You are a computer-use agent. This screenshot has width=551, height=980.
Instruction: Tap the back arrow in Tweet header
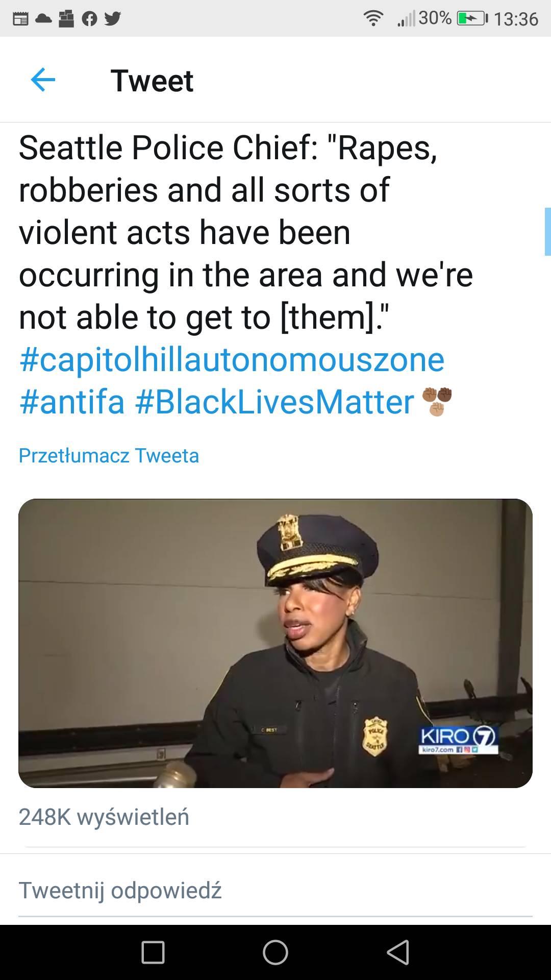click(43, 80)
